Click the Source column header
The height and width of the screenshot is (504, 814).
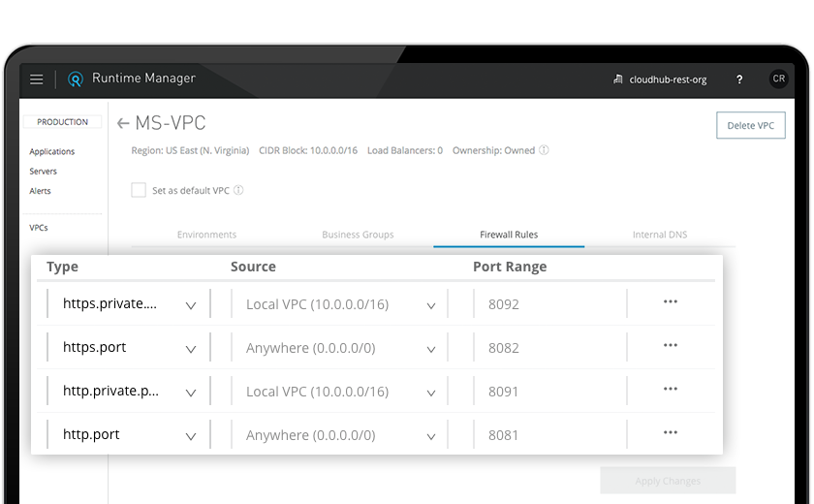(x=253, y=267)
